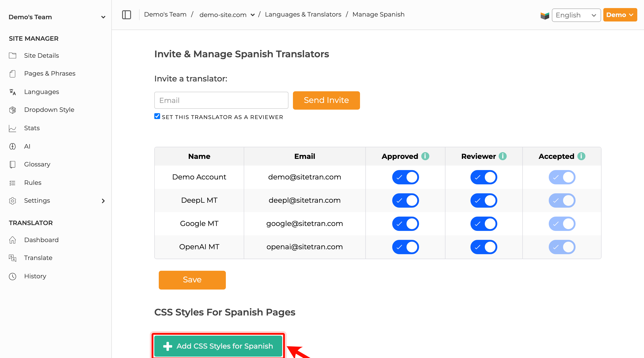The height and width of the screenshot is (358, 644).
Task: Toggle Reviewer switch for Google MT
Action: [x=483, y=224]
